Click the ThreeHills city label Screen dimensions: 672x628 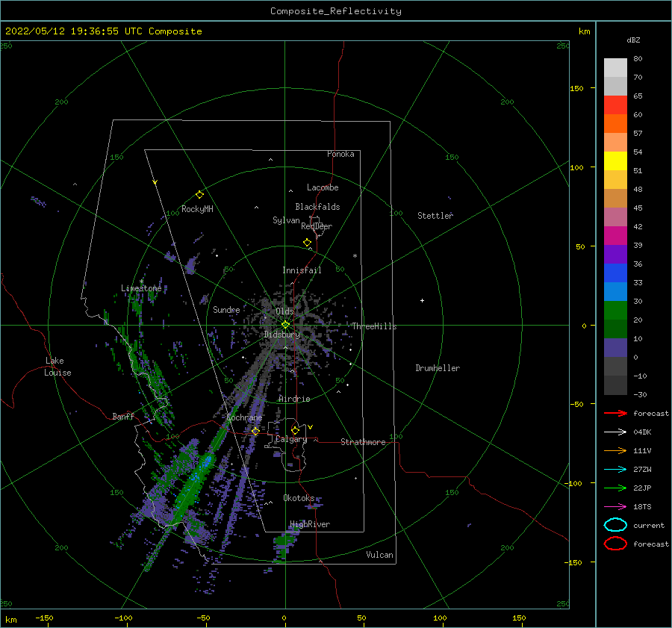coord(375,326)
